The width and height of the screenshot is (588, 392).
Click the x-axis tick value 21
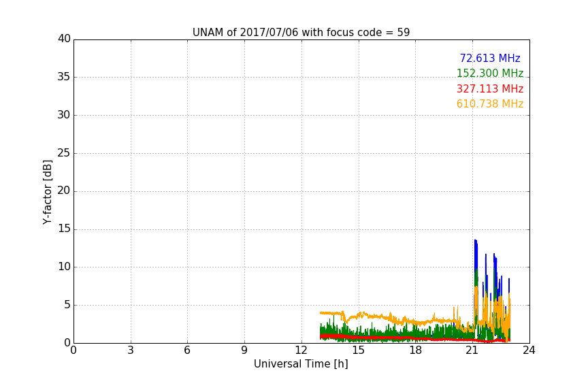(x=472, y=350)
